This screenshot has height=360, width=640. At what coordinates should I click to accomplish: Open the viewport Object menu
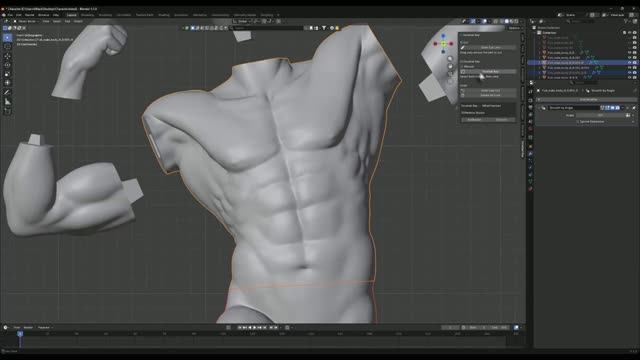tap(78, 21)
